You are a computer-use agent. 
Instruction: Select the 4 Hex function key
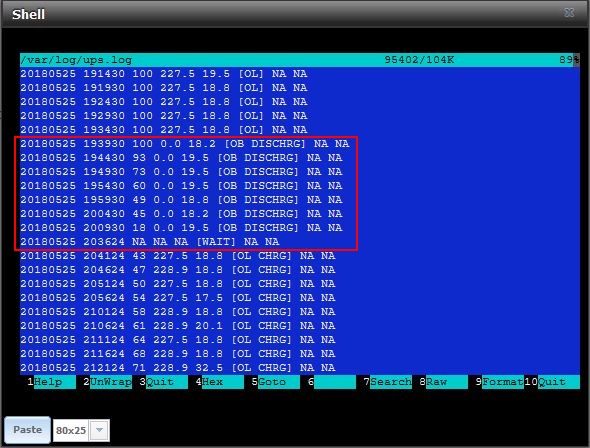(x=219, y=382)
